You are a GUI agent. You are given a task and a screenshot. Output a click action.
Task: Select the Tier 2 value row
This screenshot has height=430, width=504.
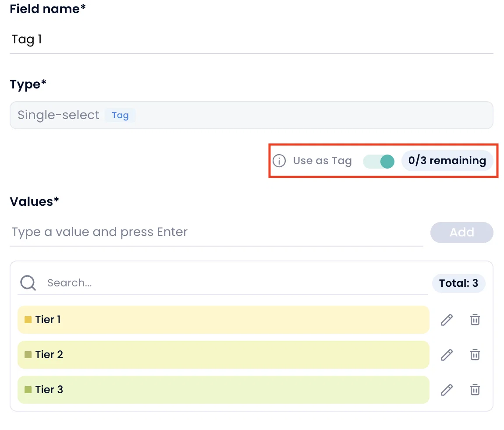(x=223, y=355)
